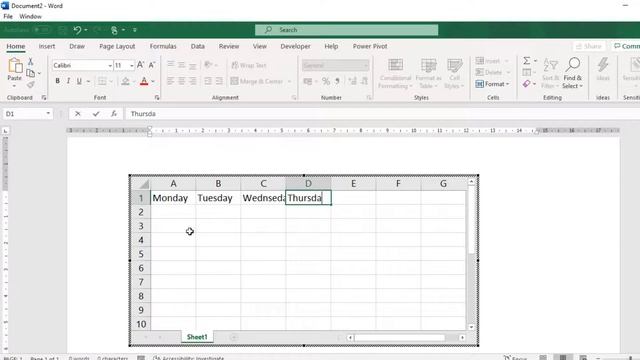Viewport: 640px width, 360px height.
Task: Open the Calibri font name dropdown
Action: click(x=110, y=65)
